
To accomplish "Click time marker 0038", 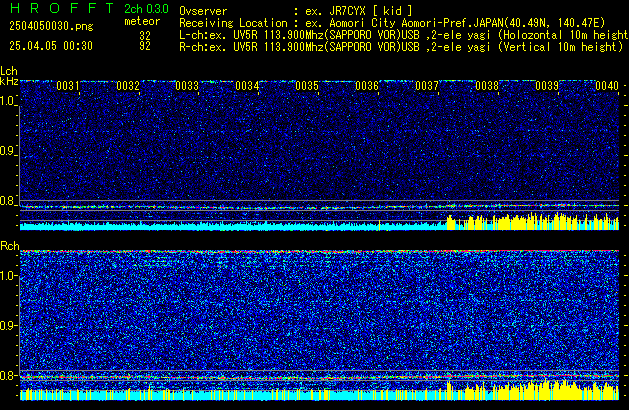I will [487, 86].
